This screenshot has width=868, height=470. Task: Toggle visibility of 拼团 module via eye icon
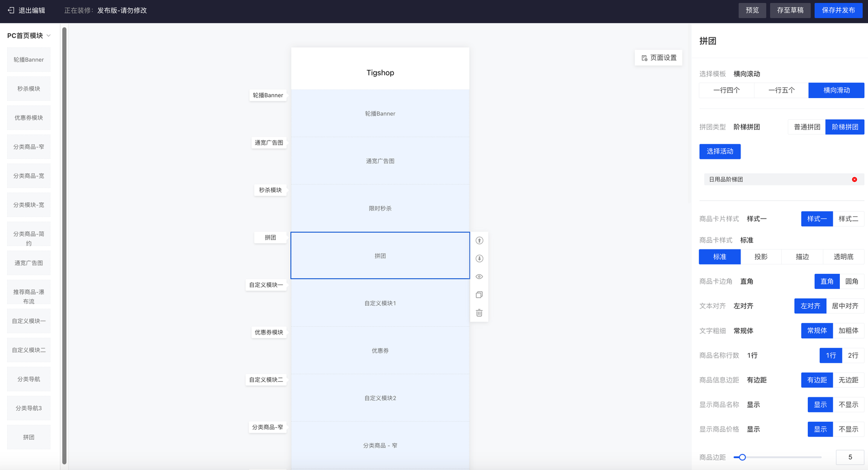click(x=479, y=276)
